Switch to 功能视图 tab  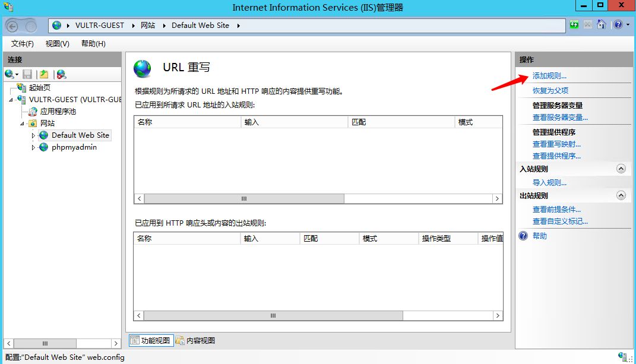pos(151,340)
